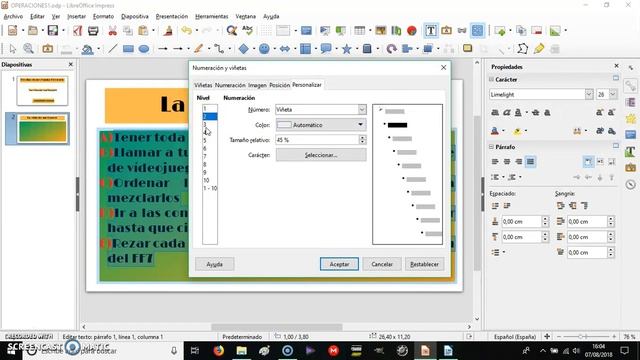Open Firefox from the taskbar

[218, 351]
